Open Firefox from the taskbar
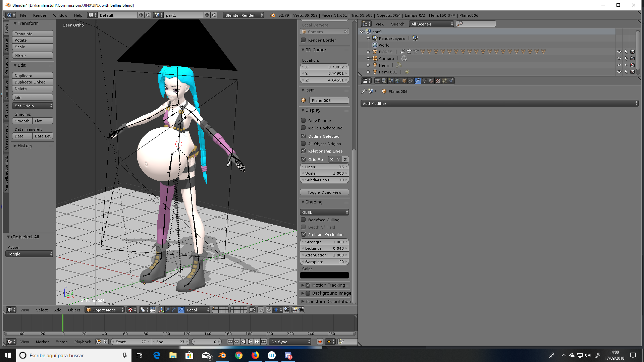 (255, 355)
